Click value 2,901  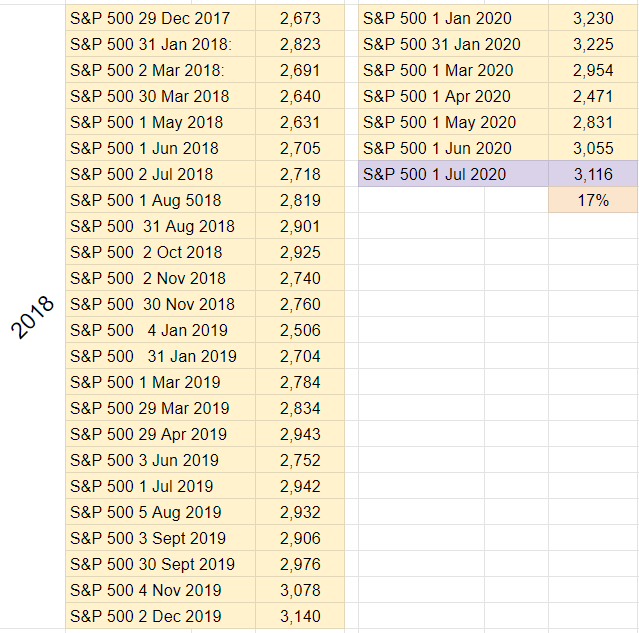(300, 226)
